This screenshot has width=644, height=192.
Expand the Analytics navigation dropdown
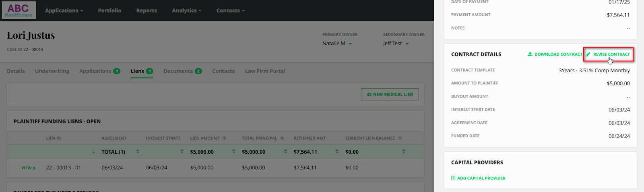pos(186,10)
